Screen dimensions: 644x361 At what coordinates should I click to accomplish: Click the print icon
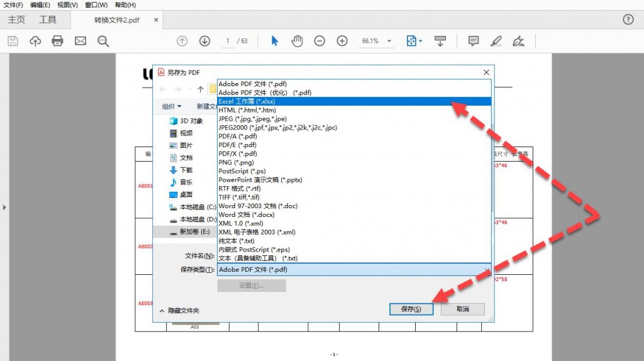57,41
